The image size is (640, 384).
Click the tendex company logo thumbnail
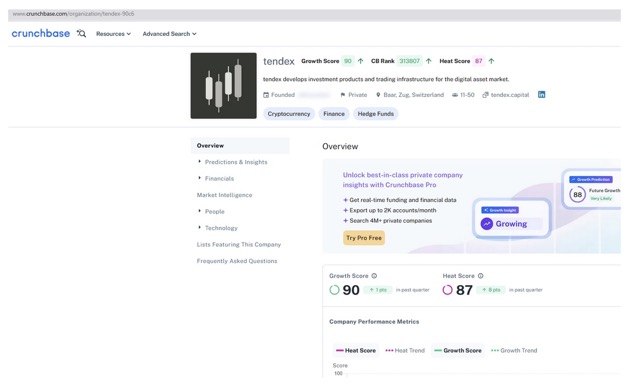click(x=223, y=86)
